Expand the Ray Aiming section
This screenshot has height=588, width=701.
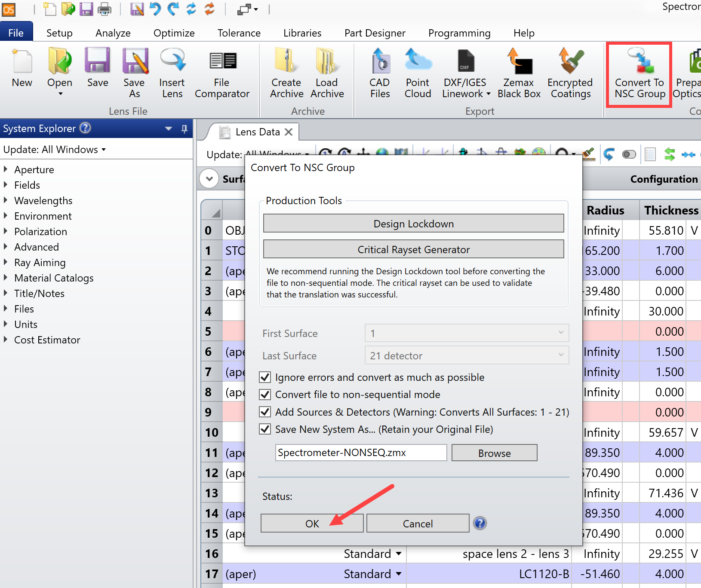(x=6, y=262)
